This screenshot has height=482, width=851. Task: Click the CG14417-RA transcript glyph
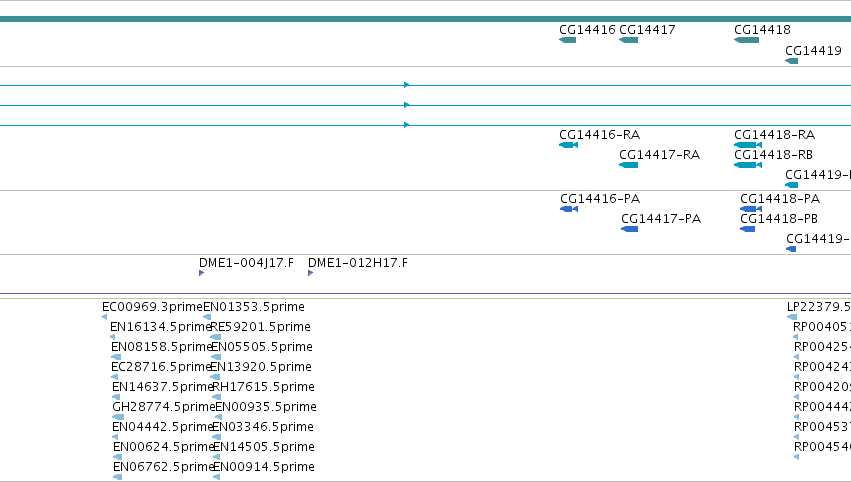(628, 165)
